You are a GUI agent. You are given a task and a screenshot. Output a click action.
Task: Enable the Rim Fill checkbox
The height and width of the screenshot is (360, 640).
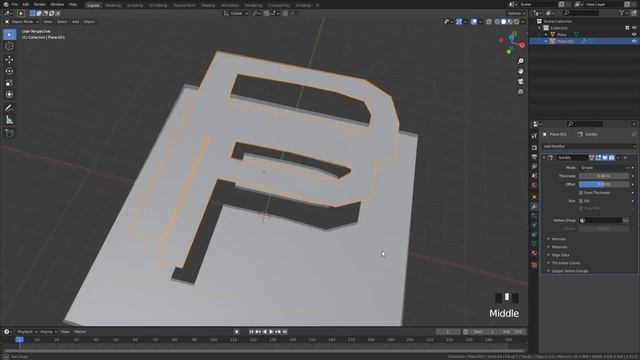point(581,201)
